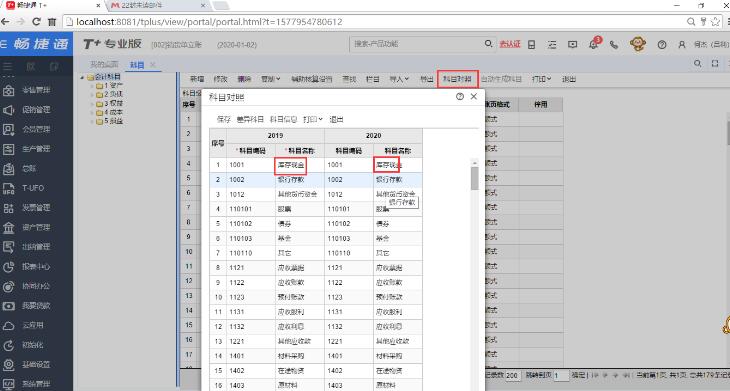The width and height of the screenshot is (730, 391).
Task: Switch to the 我的桌面 tab
Action: (104, 64)
